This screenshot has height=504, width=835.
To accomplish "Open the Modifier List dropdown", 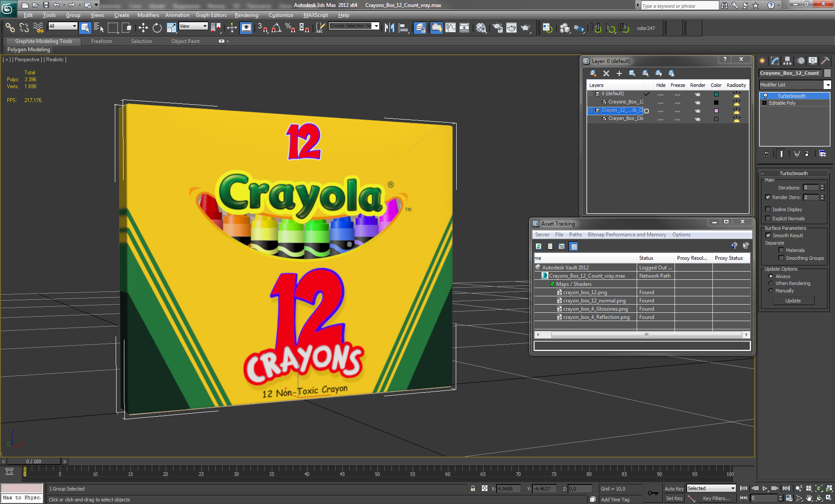I will point(795,85).
